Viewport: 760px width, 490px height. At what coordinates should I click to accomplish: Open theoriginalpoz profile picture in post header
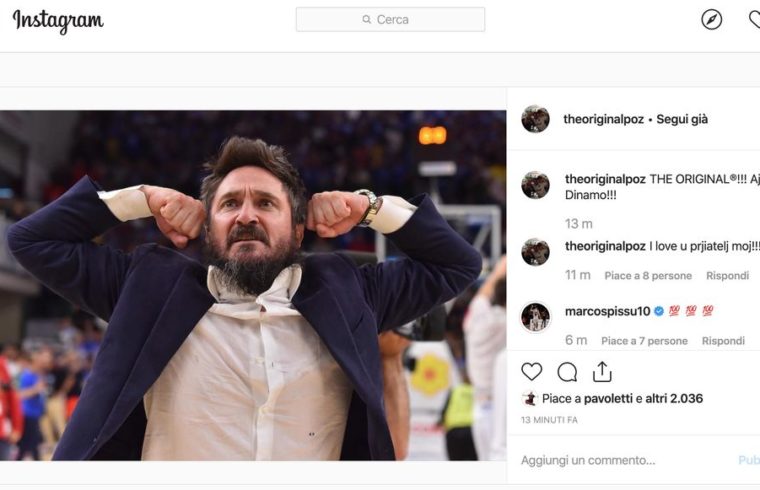click(x=535, y=119)
